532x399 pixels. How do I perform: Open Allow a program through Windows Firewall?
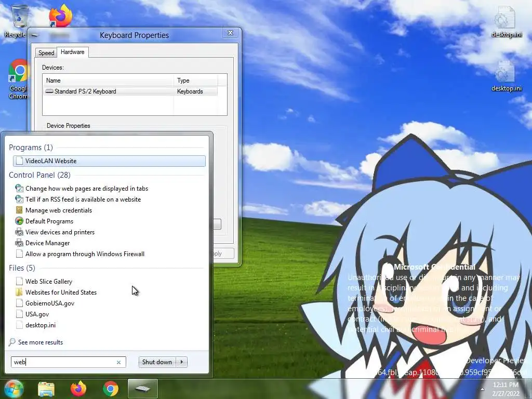pos(85,254)
